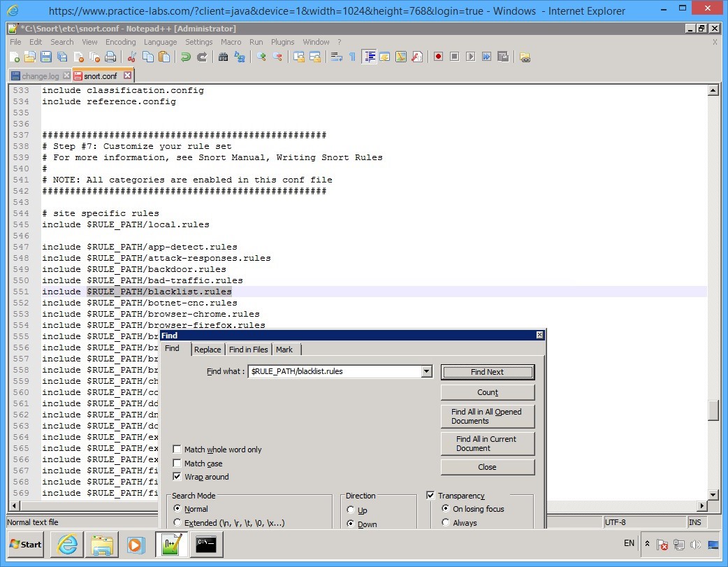This screenshot has height=567, width=728.
Task: Click the Undo toolbar icon
Action: pyautogui.click(x=187, y=57)
